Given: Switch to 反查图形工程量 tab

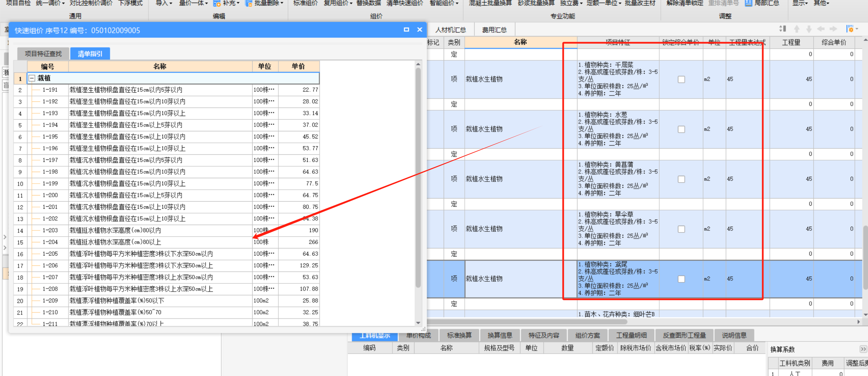Looking at the screenshot, I should 684,335.
